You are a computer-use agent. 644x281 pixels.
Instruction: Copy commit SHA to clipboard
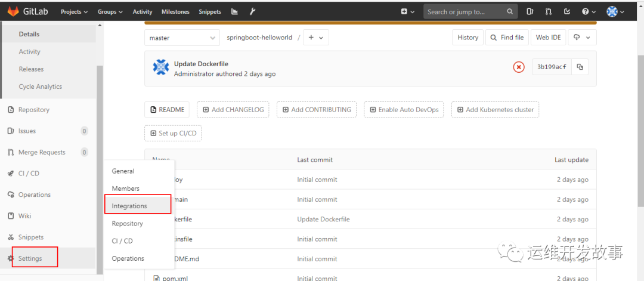580,67
